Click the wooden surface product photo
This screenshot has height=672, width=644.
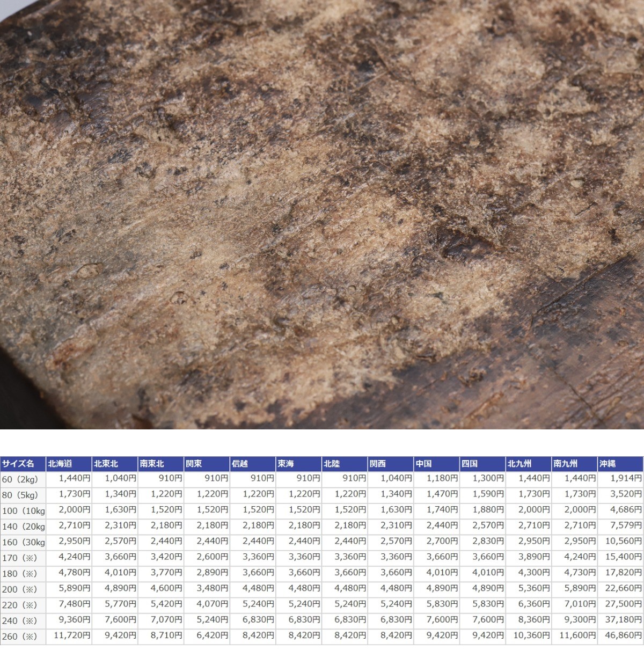click(x=322, y=215)
